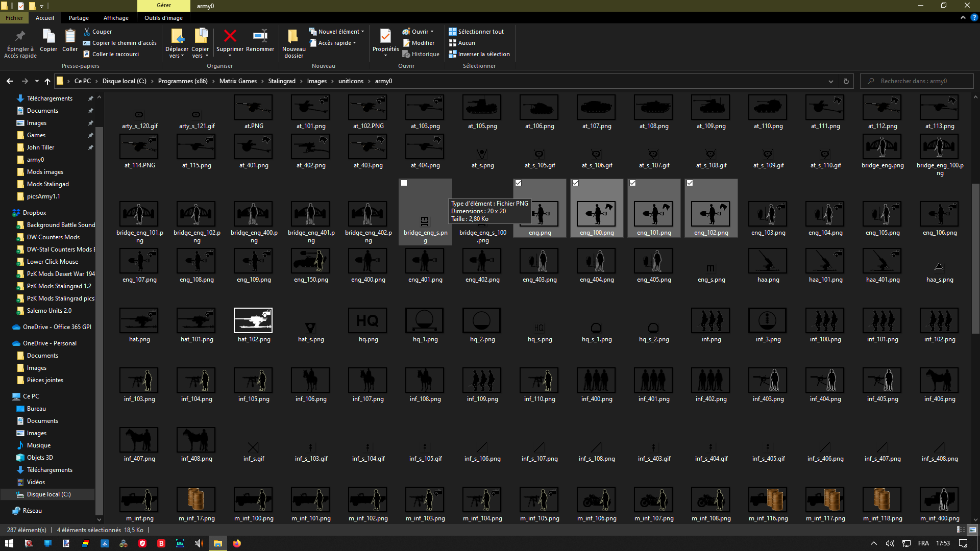The width and height of the screenshot is (980, 551).
Task: Click the refresh button beside address bar
Action: 846,81
